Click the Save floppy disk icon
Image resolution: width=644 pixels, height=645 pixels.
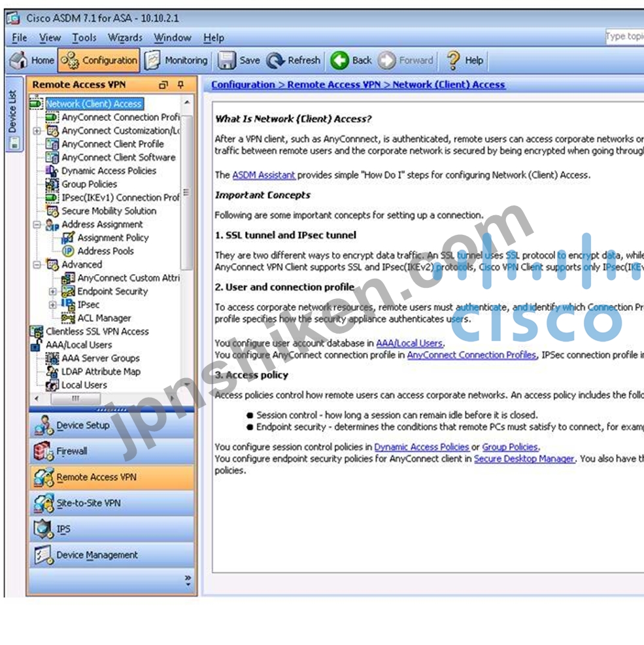tap(226, 60)
